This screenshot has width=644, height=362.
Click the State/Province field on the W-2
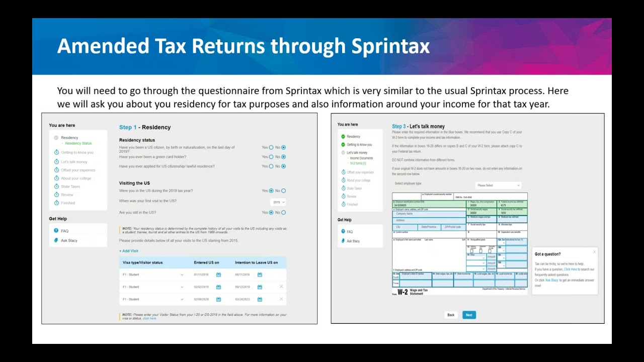click(429, 227)
